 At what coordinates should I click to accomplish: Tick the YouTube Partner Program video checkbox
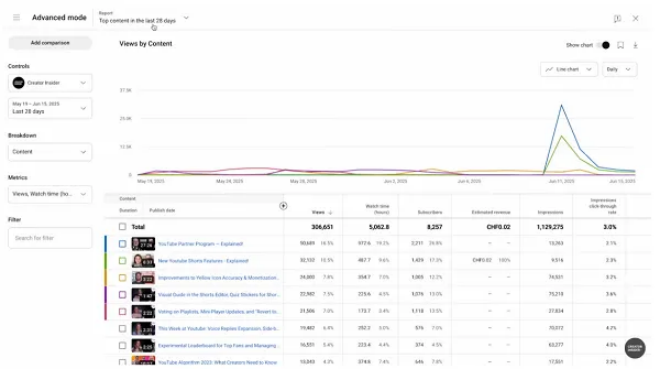(122, 244)
